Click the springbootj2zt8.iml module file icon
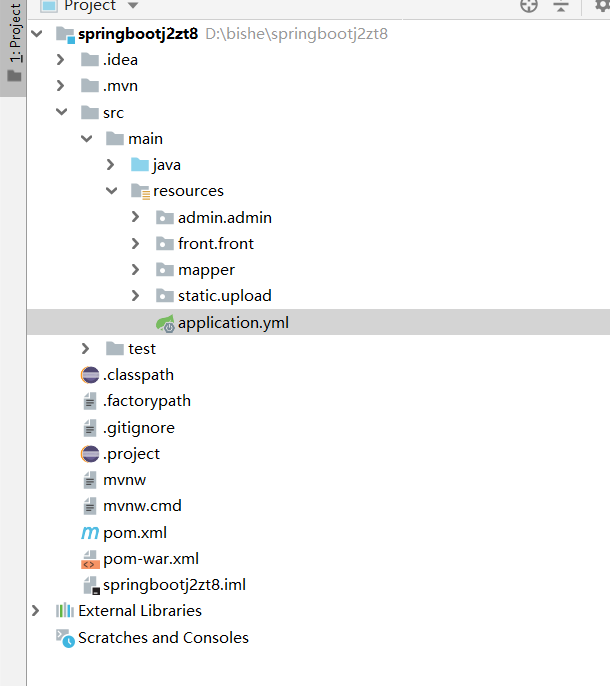610x686 pixels. [x=90, y=585]
